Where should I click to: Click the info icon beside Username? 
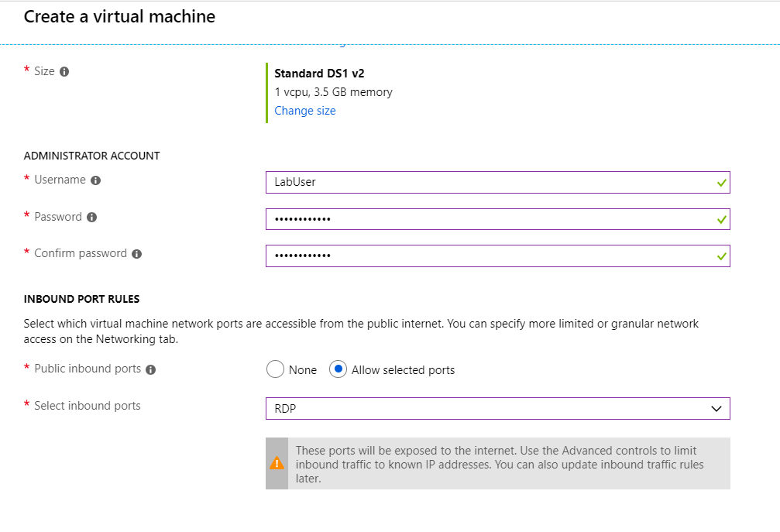[x=95, y=180]
